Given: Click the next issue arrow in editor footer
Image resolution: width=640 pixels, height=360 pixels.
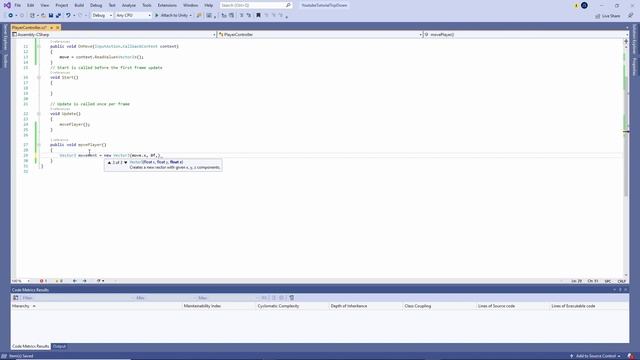Looking at the screenshot, I should click(84, 281).
